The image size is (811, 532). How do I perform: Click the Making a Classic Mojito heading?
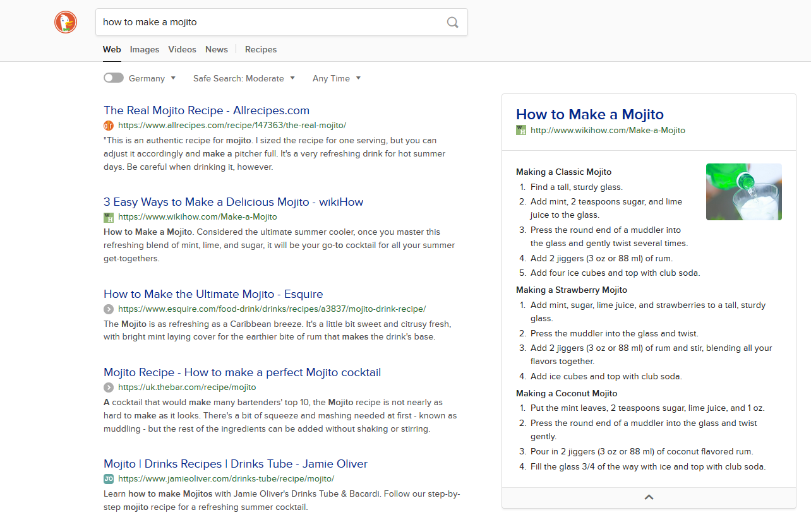point(563,172)
